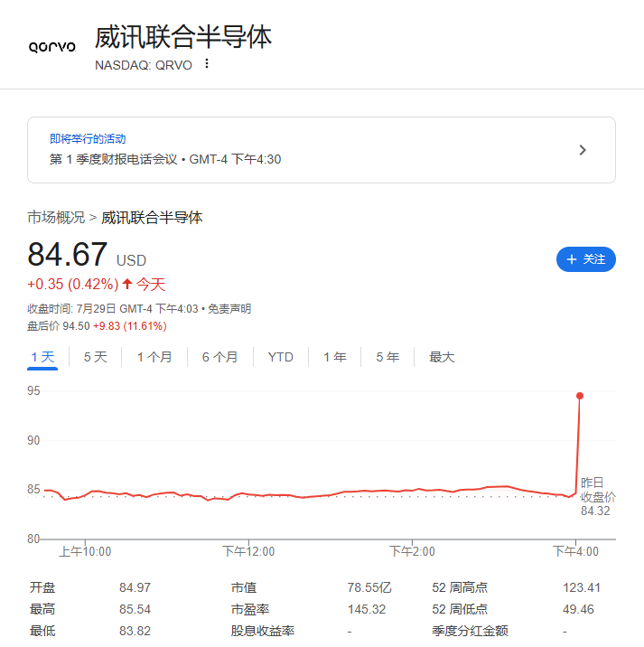Click the 最高 value 85.54

click(x=135, y=609)
